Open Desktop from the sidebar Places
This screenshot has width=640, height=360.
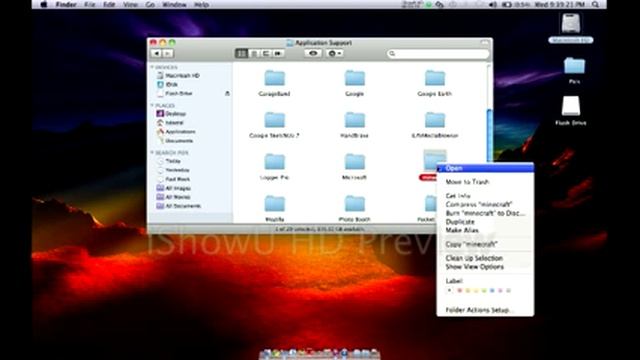click(171, 114)
